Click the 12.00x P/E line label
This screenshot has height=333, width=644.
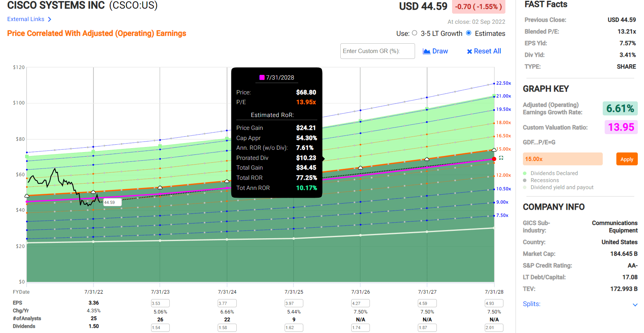pos(503,175)
